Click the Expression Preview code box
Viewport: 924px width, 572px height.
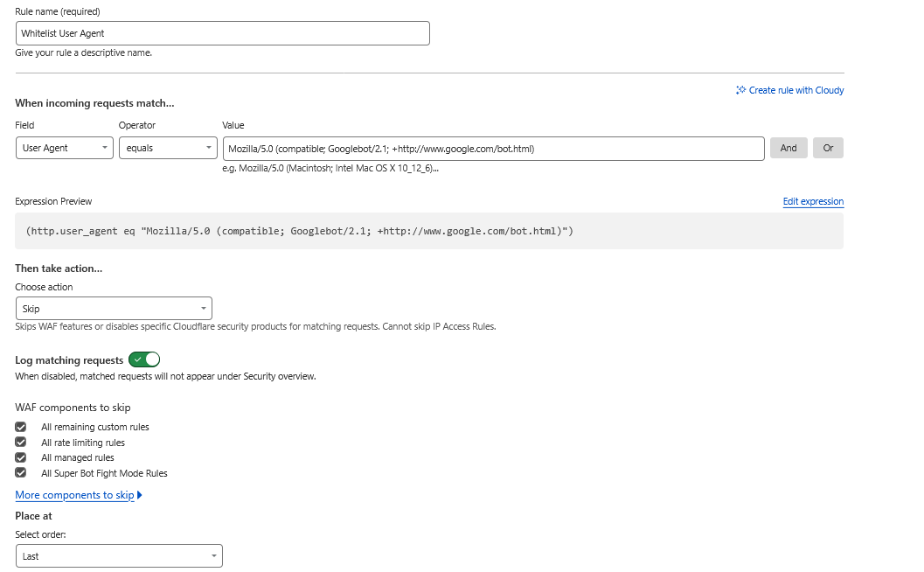click(428, 231)
